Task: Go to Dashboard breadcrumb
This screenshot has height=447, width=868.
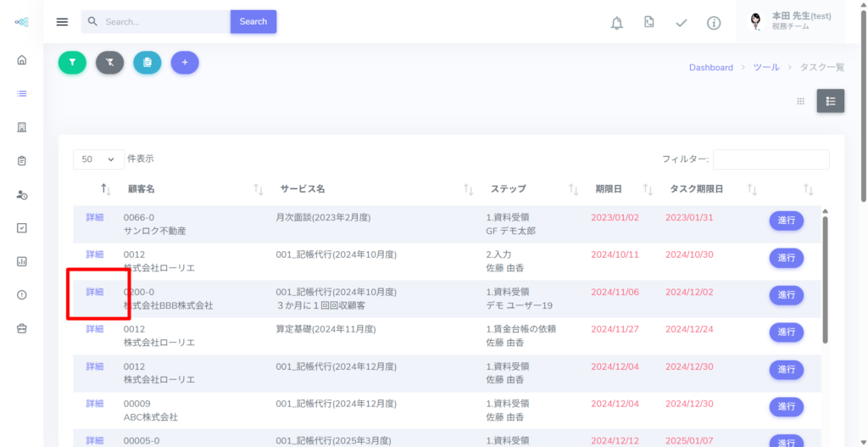Action: click(x=710, y=68)
